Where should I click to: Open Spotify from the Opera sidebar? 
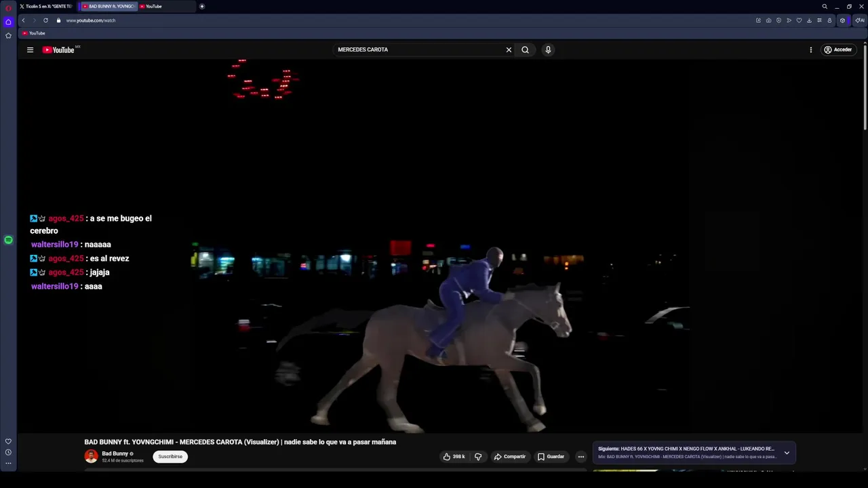pyautogui.click(x=8, y=240)
